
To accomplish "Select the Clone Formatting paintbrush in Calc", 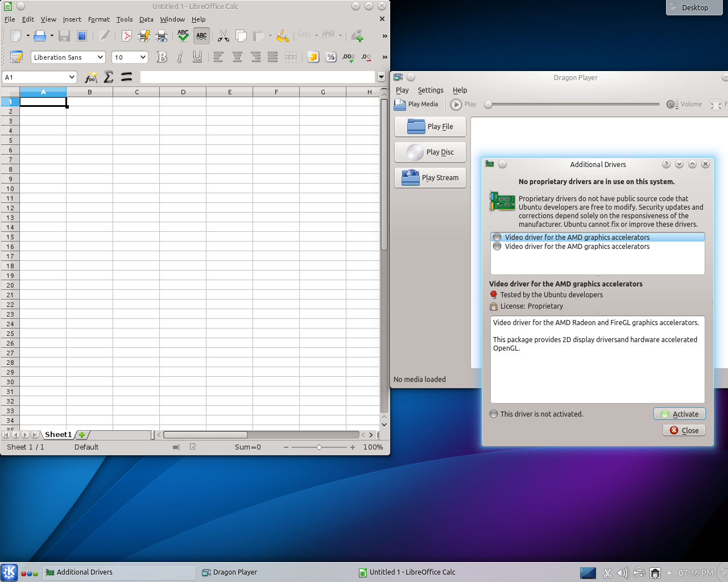I will 283,36.
